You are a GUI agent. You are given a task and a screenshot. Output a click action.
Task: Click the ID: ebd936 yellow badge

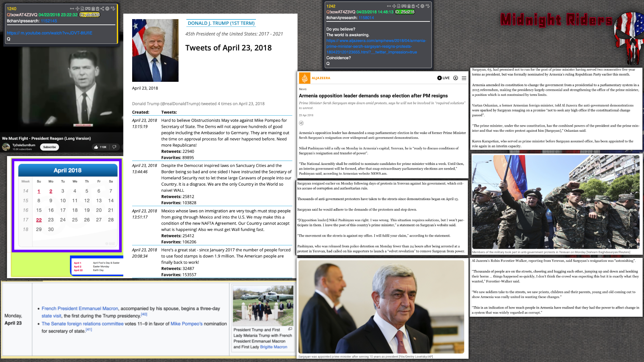90,15
